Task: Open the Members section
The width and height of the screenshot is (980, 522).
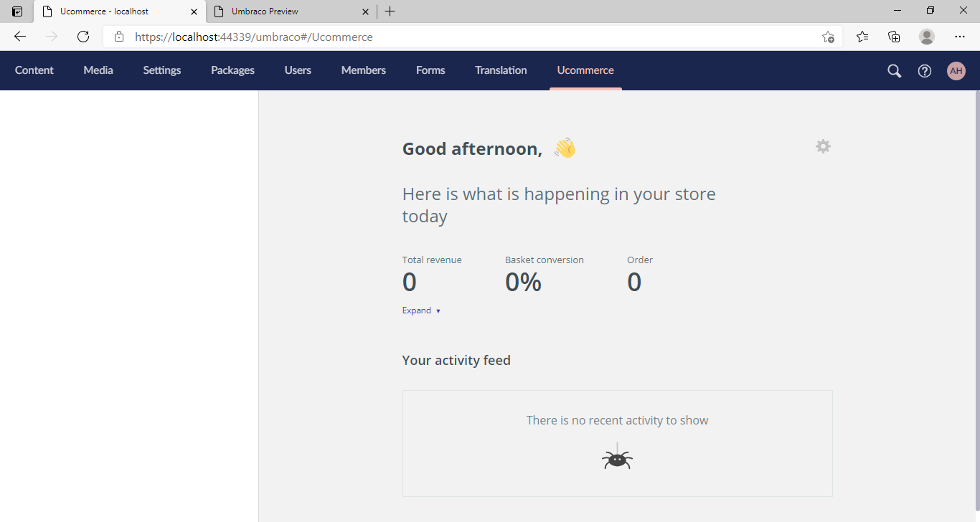Action: pyautogui.click(x=364, y=70)
